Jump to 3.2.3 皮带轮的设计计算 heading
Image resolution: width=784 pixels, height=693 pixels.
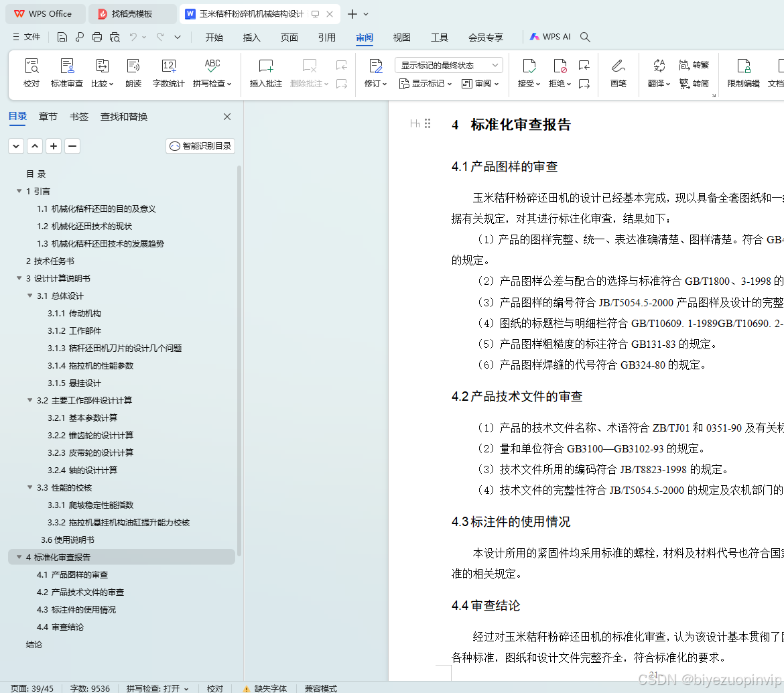tap(90, 452)
